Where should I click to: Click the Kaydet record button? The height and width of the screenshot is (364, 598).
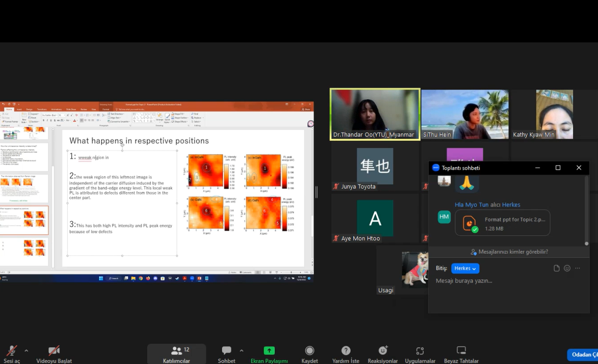[x=309, y=351]
